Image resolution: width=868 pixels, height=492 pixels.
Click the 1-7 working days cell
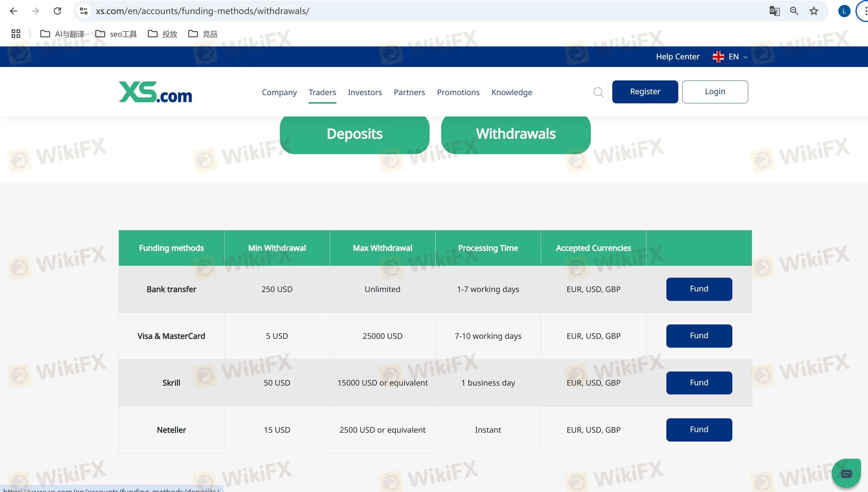488,289
